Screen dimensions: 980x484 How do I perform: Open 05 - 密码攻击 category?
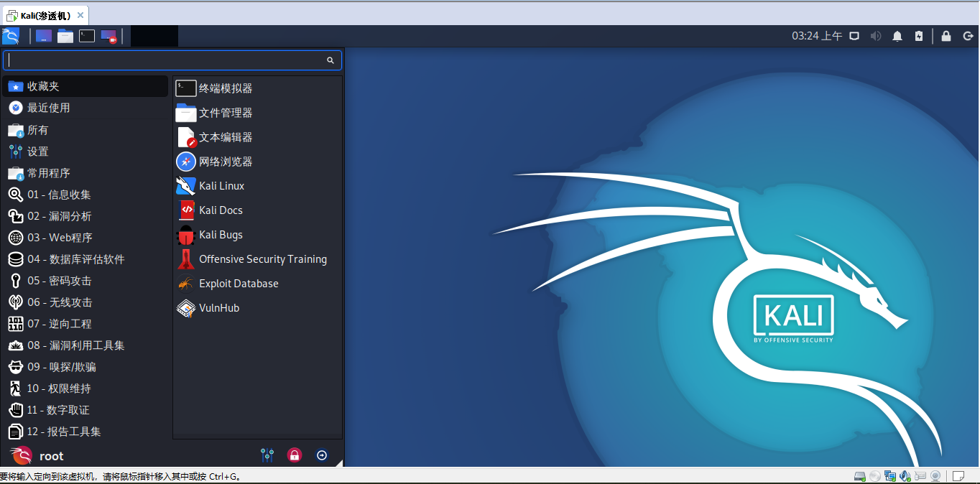85,281
